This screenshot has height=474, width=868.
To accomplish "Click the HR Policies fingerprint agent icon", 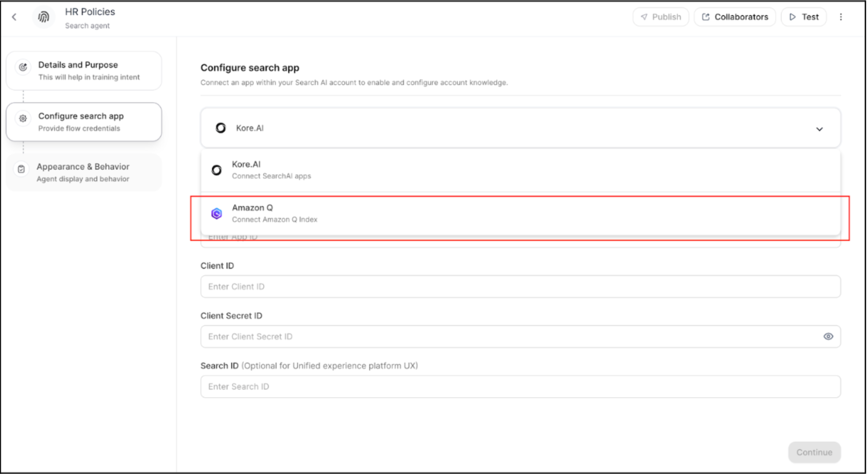I will point(44,17).
